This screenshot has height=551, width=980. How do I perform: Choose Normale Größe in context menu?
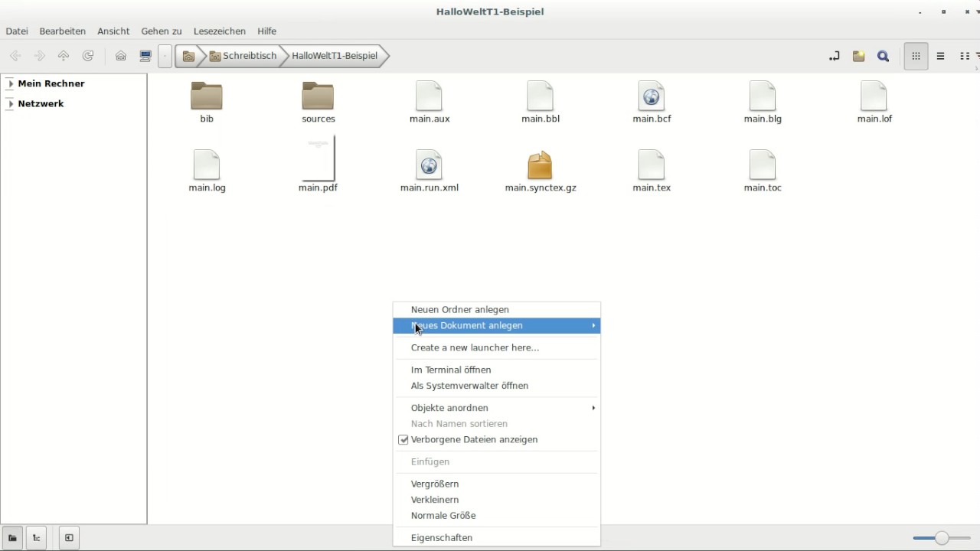tap(496, 516)
